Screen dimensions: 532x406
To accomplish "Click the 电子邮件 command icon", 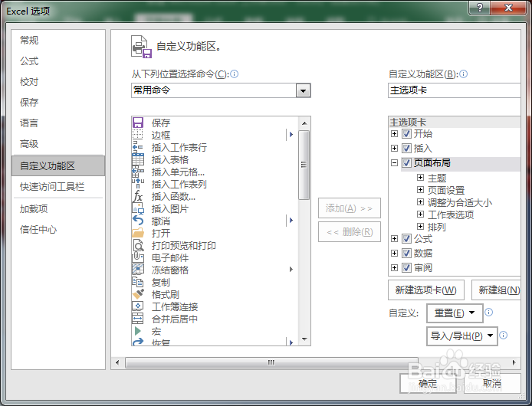I will 138,257.
